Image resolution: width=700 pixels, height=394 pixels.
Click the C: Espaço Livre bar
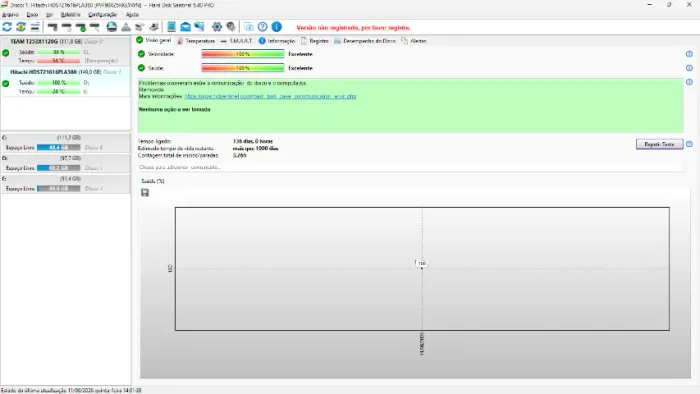[x=58, y=147]
